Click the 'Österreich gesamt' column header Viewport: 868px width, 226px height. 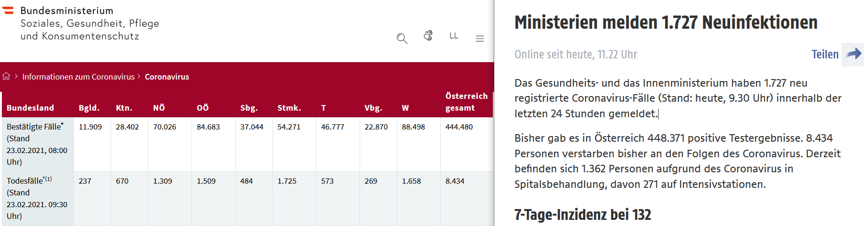(466, 102)
